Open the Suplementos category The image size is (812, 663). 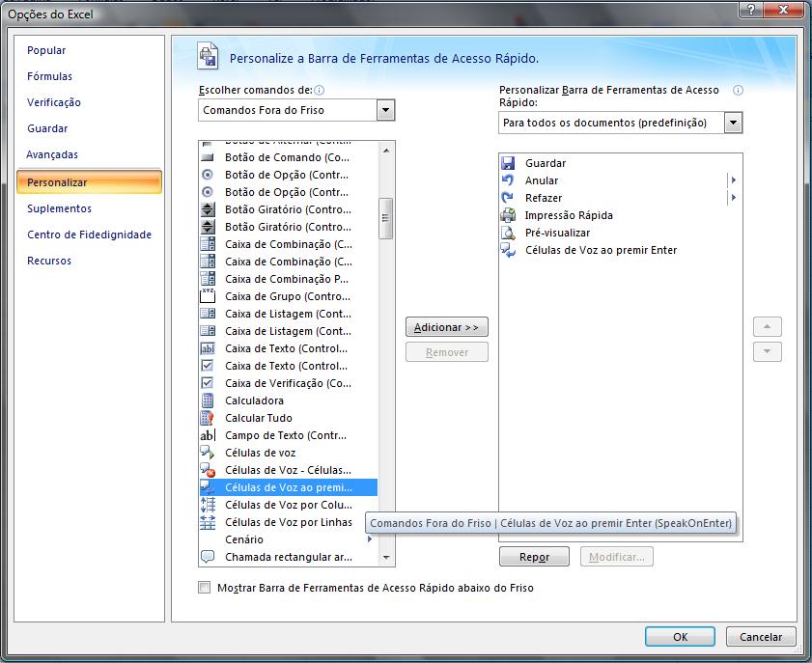coord(59,208)
